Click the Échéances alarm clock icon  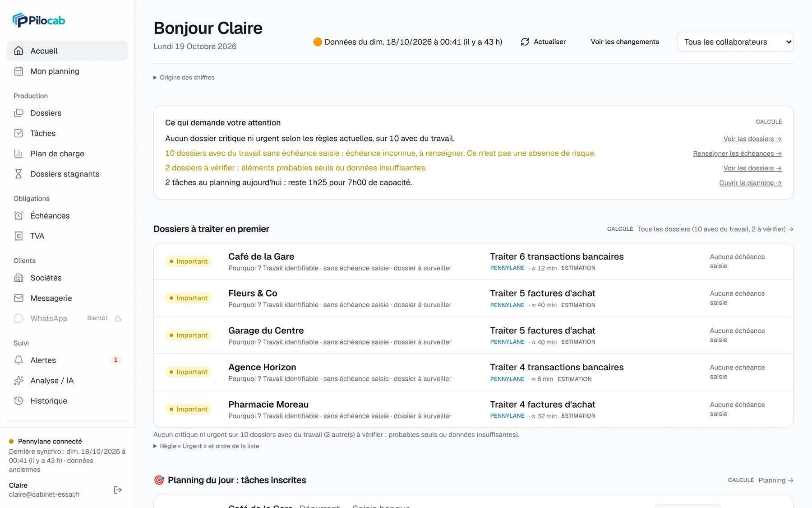coord(18,216)
